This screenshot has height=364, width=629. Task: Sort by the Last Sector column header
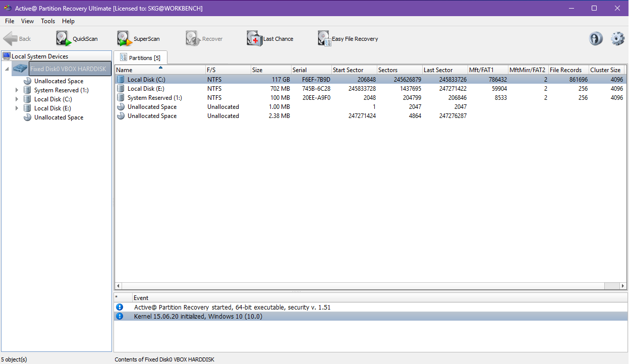445,70
